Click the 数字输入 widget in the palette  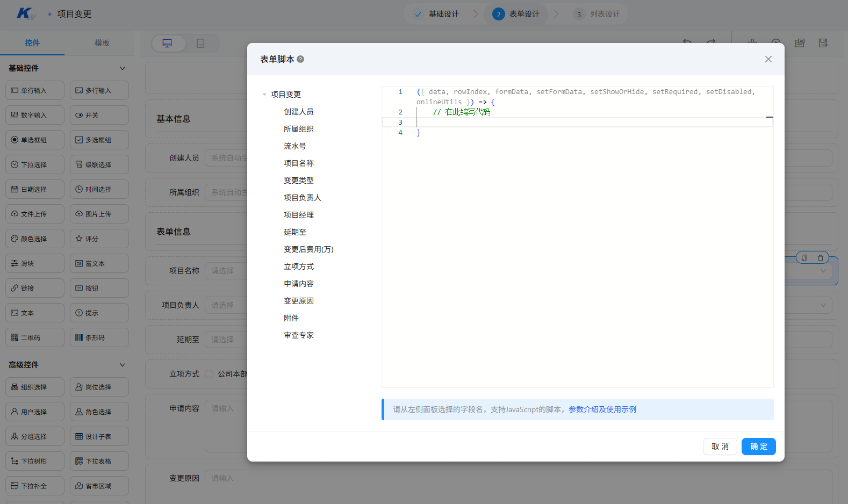[x=35, y=115]
